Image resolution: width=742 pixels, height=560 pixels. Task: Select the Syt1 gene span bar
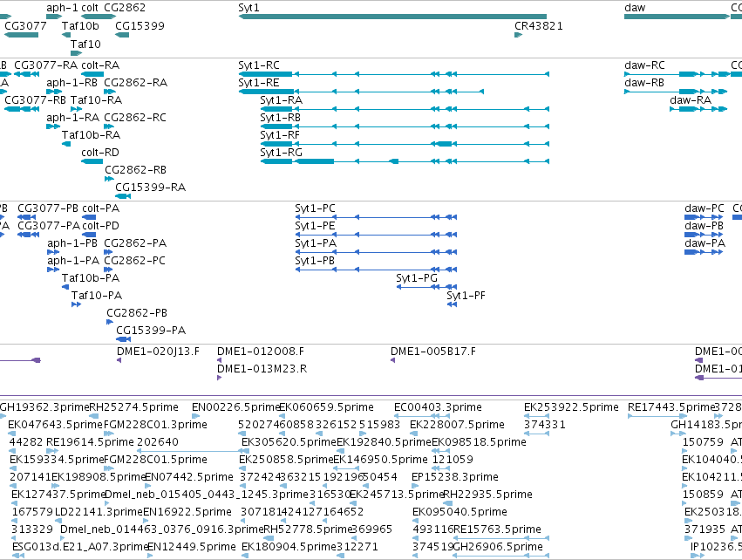click(x=392, y=17)
